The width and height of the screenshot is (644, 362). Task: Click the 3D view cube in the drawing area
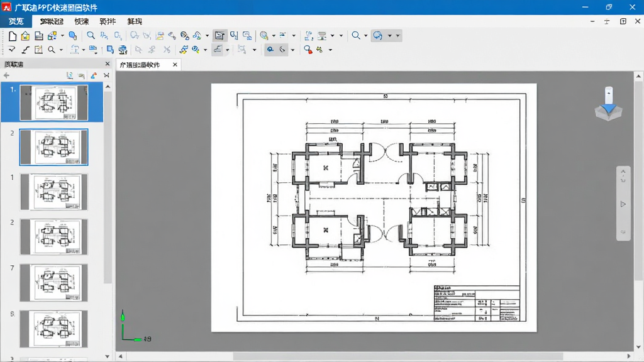(x=608, y=104)
